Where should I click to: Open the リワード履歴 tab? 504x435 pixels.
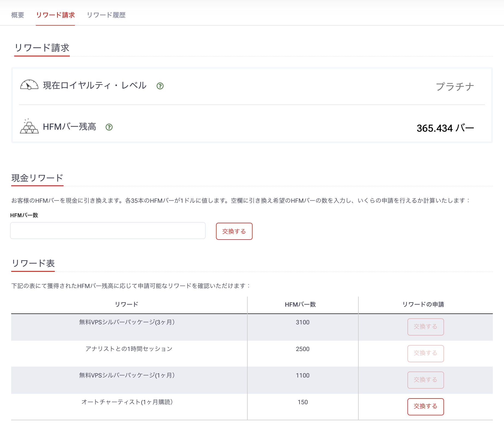106,15
